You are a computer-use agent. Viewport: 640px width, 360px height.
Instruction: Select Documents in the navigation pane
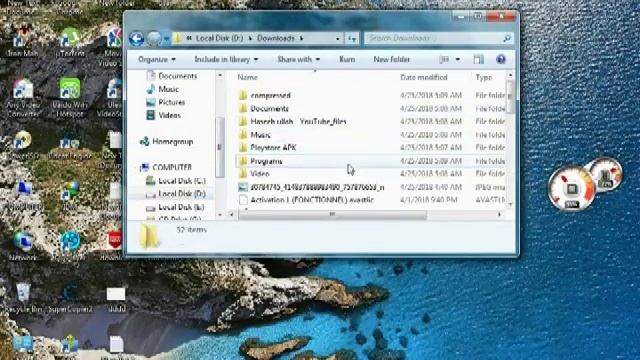pyautogui.click(x=171, y=76)
